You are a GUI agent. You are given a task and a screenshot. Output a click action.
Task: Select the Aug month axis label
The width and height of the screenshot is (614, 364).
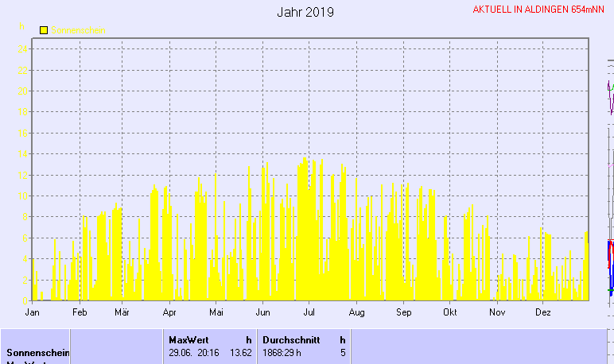356,313
